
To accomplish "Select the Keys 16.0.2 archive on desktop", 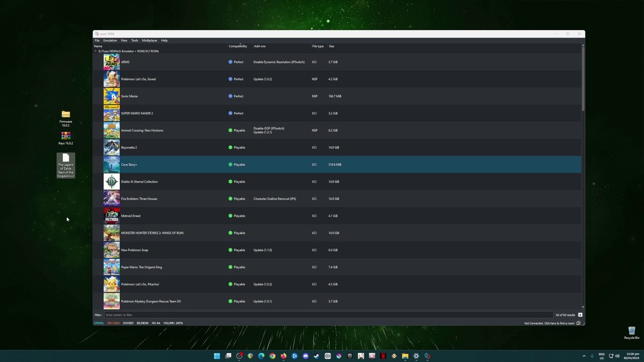I will pos(65,138).
